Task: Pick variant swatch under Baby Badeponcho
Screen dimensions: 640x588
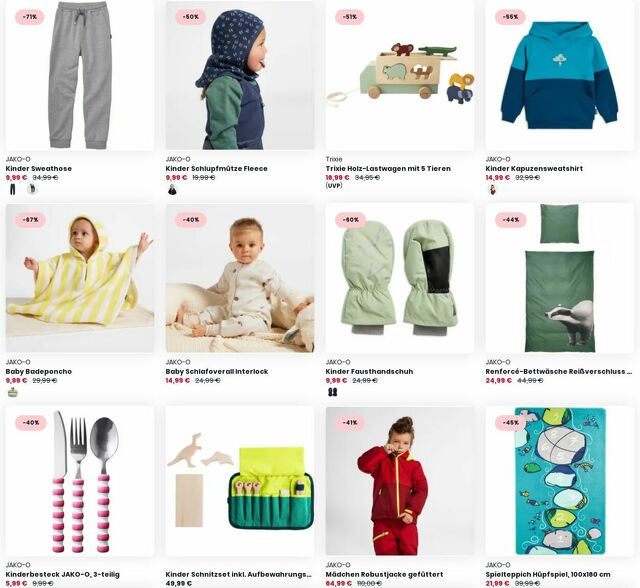Action: point(13,393)
